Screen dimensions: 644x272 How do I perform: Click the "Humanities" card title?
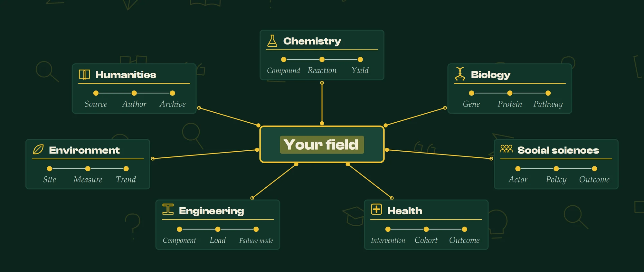126,75
